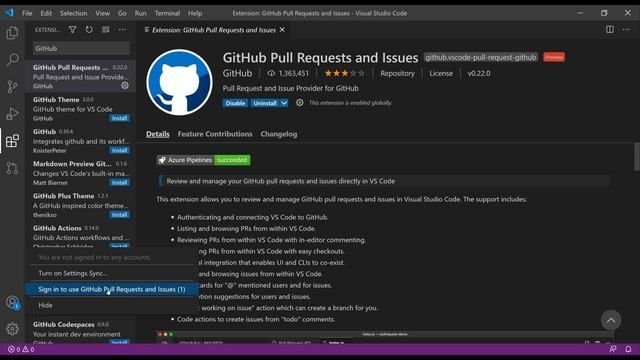Open the Source Control view

(x=12, y=87)
